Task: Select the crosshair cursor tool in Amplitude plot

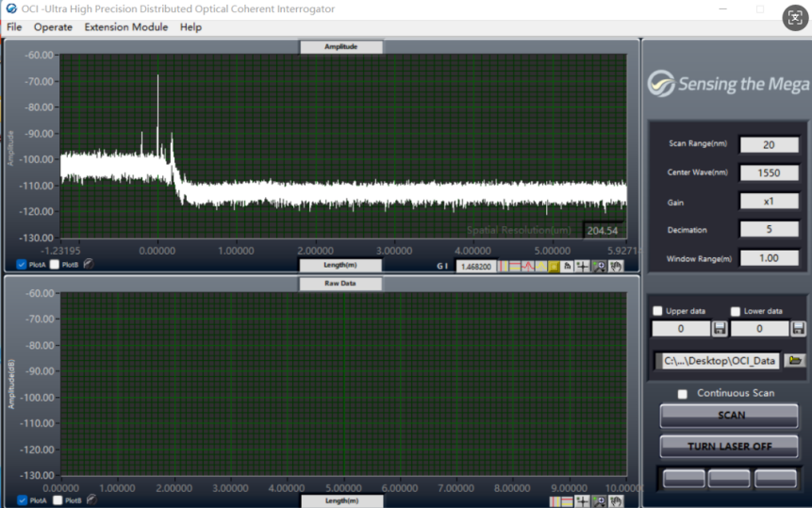Action: [583, 267]
